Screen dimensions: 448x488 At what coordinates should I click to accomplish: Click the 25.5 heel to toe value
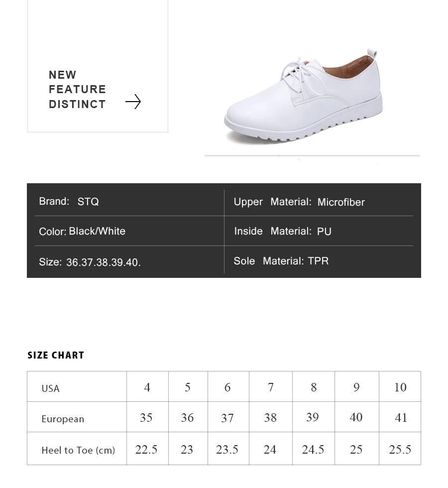[400, 449]
